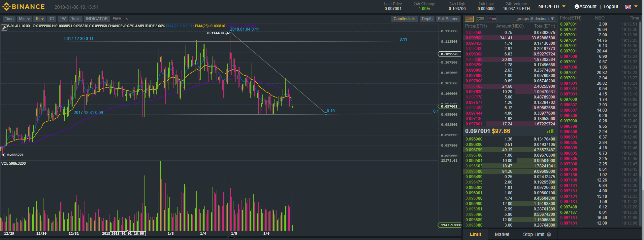Click the 0.10 trendline endpoint marker

(x=326, y=113)
